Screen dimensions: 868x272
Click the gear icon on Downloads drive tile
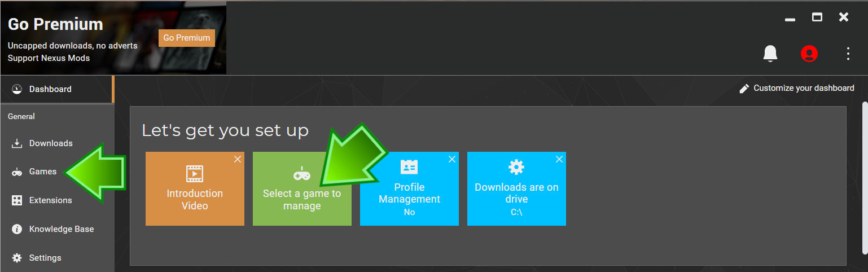tap(516, 167)
